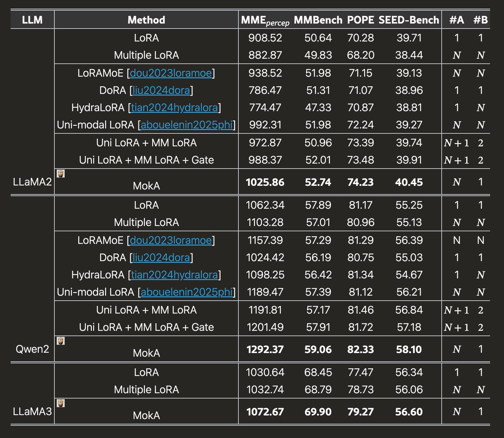Click the 73.48 POPE value
The height and width of the screenshot is (438, 504).
[x=360, y=160]
